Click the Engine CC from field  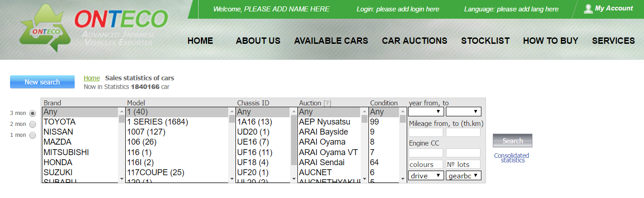[x=426, y=153]
